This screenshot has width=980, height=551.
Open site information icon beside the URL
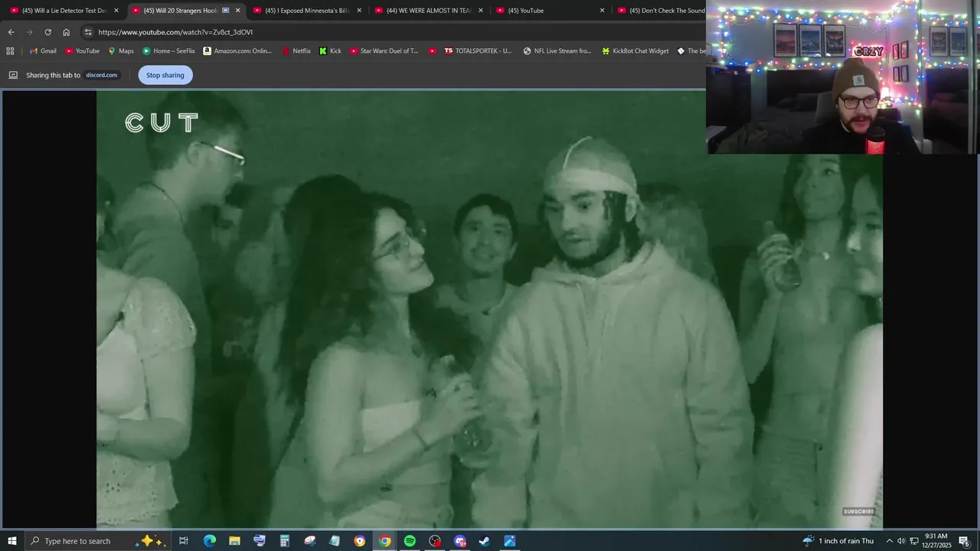[88, 32]
